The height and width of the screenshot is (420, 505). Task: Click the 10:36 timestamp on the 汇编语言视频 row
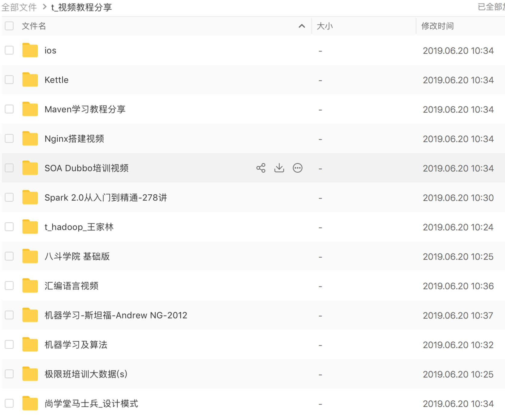pos(458,286)
